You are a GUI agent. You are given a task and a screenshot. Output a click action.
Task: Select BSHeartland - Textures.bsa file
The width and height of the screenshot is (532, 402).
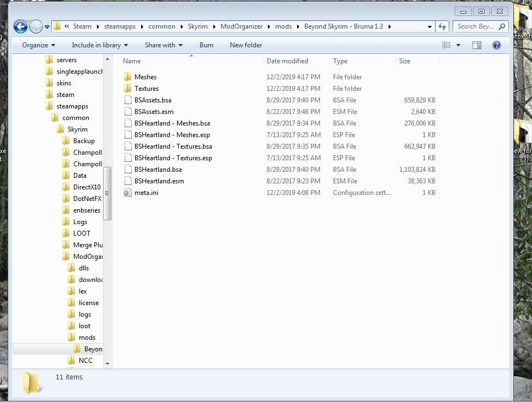tap(173, 146)
